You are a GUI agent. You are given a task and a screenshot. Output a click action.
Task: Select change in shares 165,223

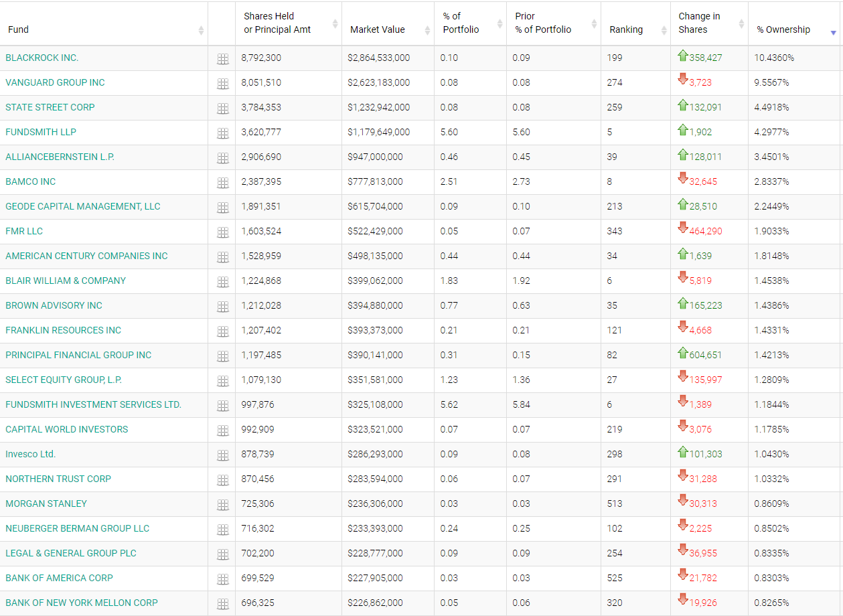point(706,305)
